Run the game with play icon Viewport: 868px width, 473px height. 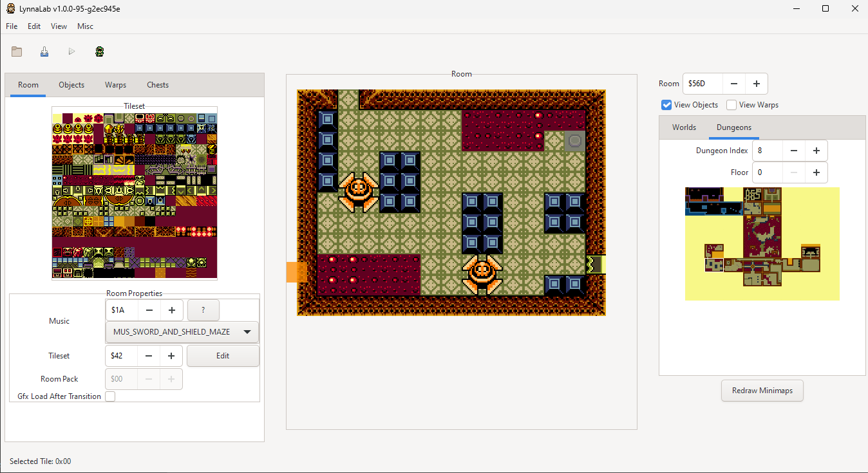point(72,51)
